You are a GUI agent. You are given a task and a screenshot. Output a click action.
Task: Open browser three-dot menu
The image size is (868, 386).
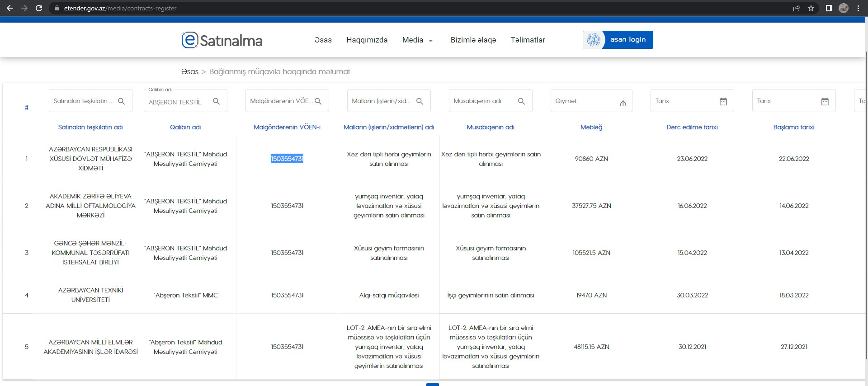(x=858, y=8)
